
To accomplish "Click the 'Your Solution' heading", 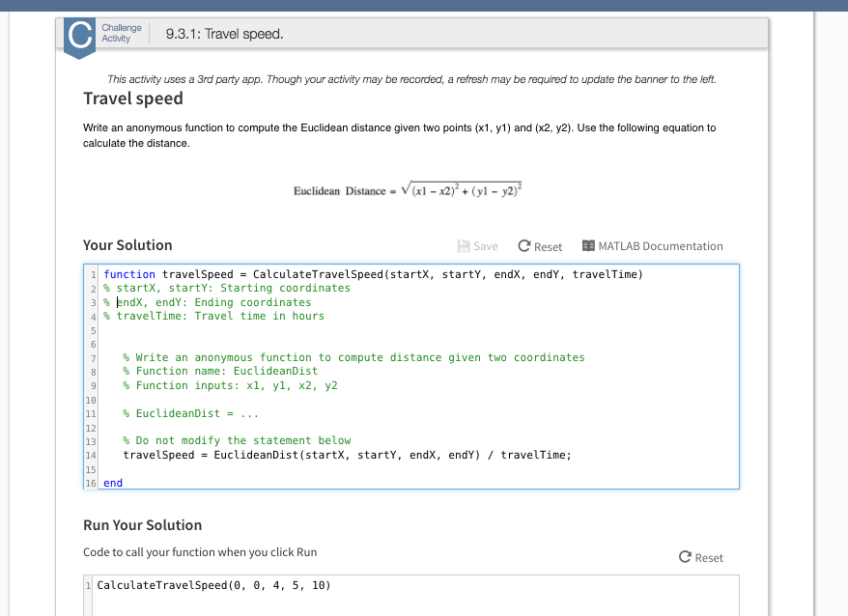I will click(x=127, y=245).
